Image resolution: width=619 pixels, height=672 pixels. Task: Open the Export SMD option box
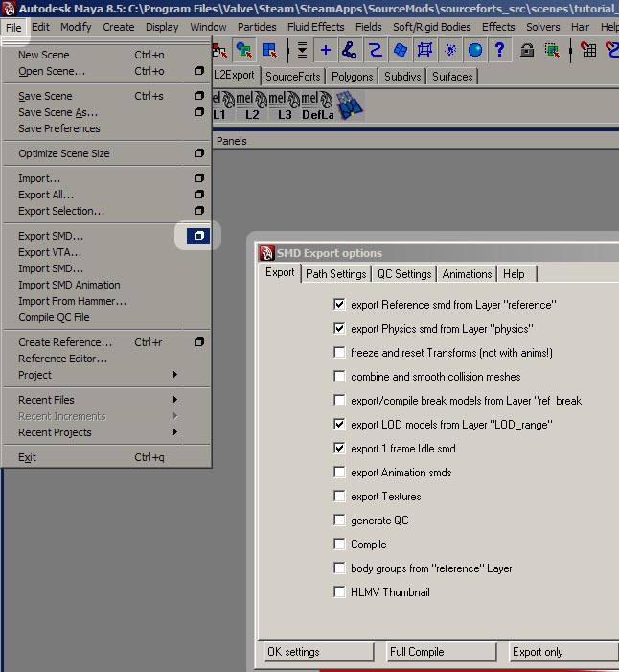(198, 236)
